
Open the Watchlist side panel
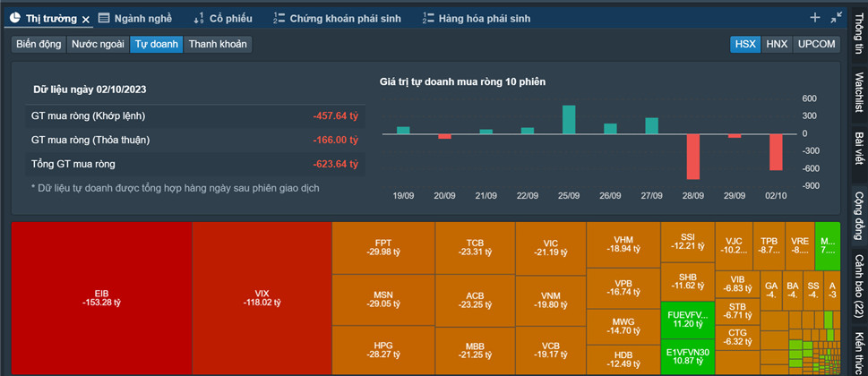[x=858, y=91]
